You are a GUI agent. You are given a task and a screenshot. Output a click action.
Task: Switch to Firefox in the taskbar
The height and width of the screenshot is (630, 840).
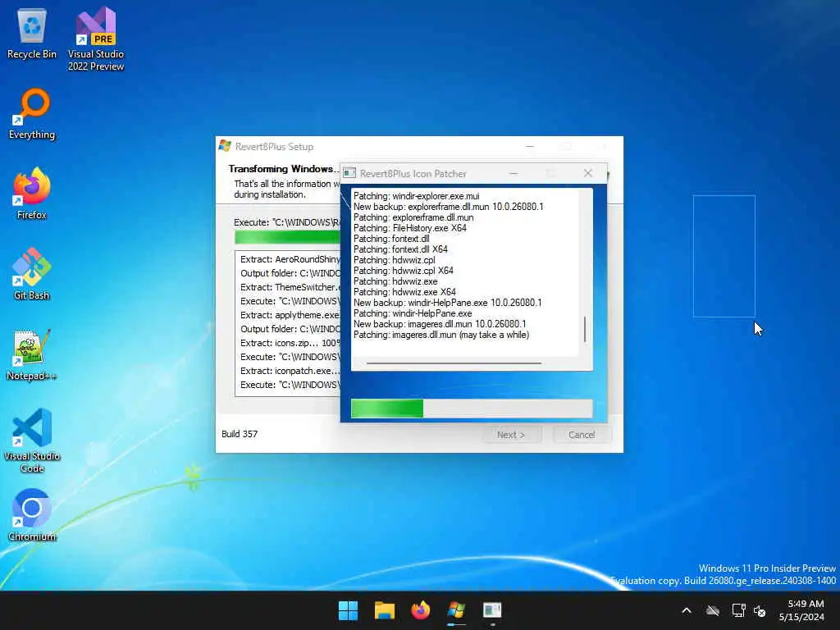[421, 610]
